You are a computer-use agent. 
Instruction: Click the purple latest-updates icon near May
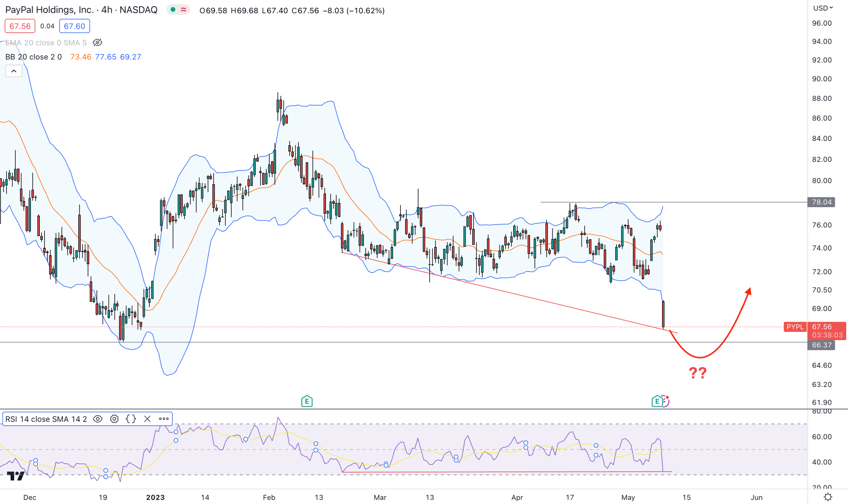[666, 401]
